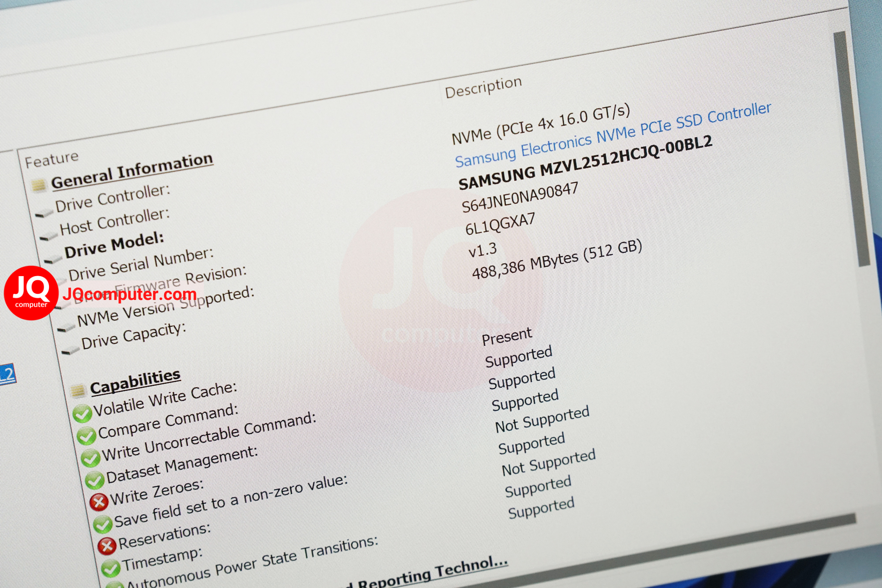Click green check icon beside Write Uncorrectable Command
The image size is (882, 588).
tap(90, 458)
